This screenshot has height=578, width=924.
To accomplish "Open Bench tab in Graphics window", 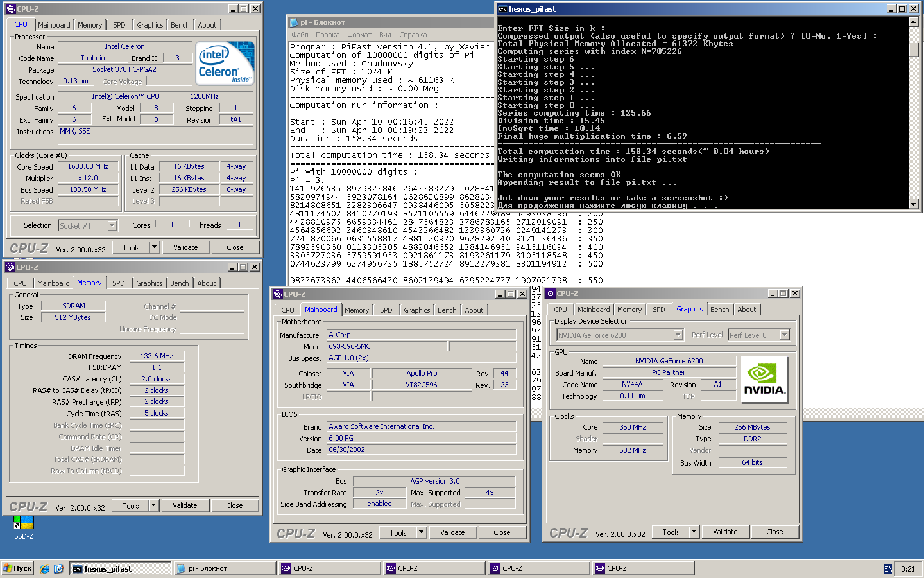I will [720, 310].
